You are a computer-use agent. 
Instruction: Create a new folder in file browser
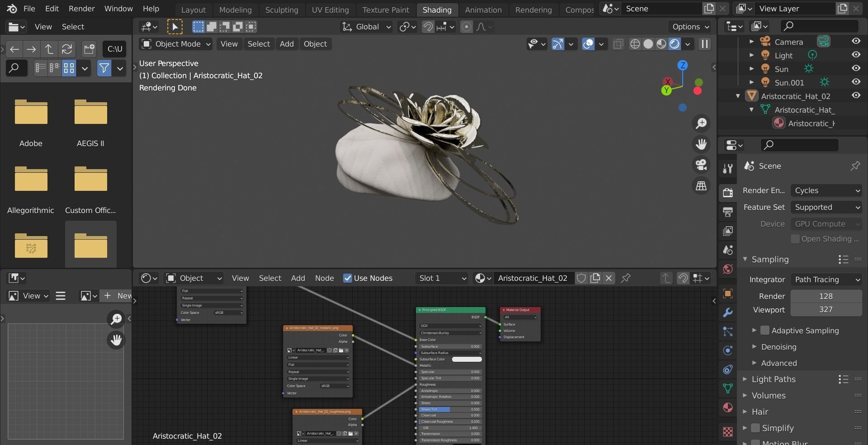[89, 49]
